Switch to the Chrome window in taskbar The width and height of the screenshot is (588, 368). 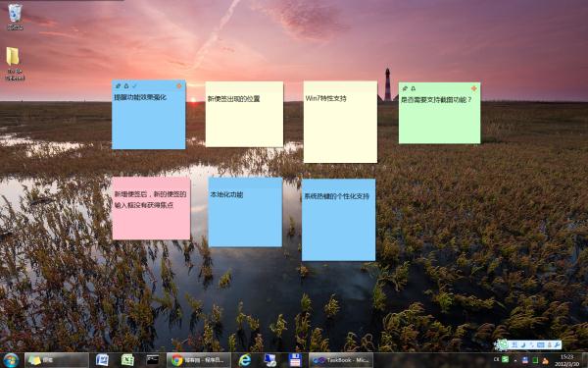click(x=199, y=360)
